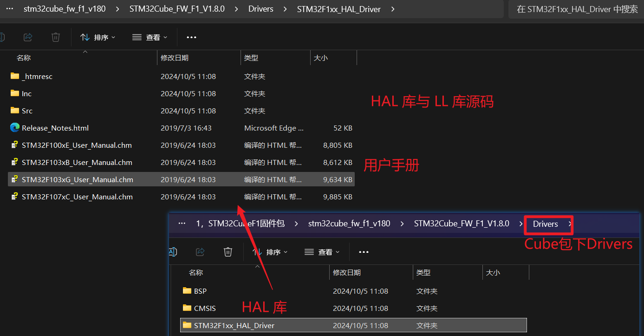Select the _htmresc file name
The image size is (644, 336).
coord(37,76)
